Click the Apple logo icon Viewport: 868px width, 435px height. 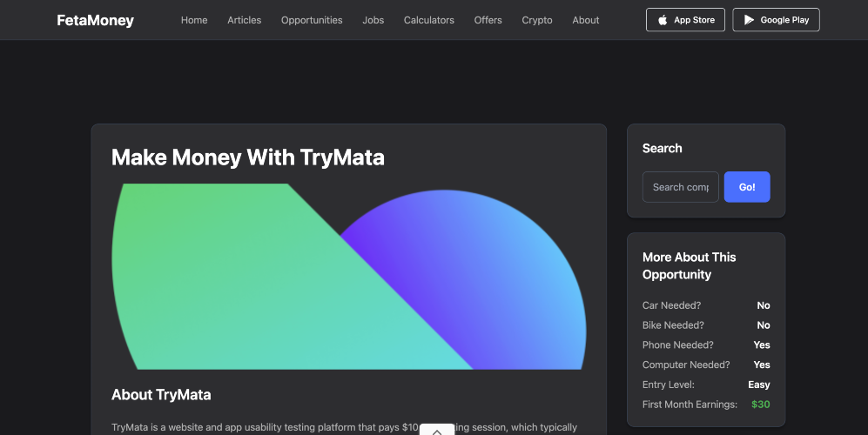pos(663,20)
